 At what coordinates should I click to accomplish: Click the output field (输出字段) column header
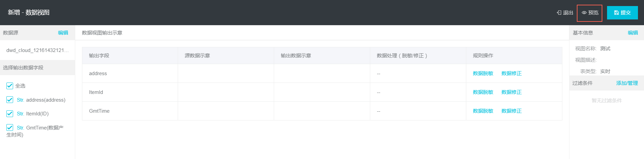[x=99, y=56]
